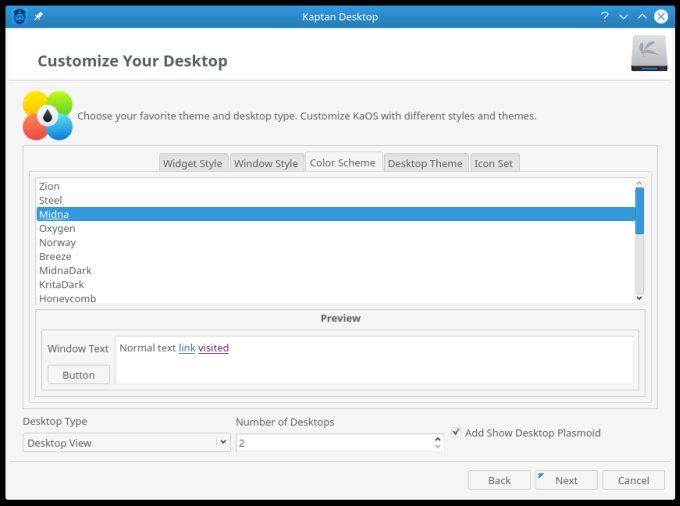This screenshot has height=506, width=680.
Task: Switch to the Desktop Theme tab
Action: point(425,163)
